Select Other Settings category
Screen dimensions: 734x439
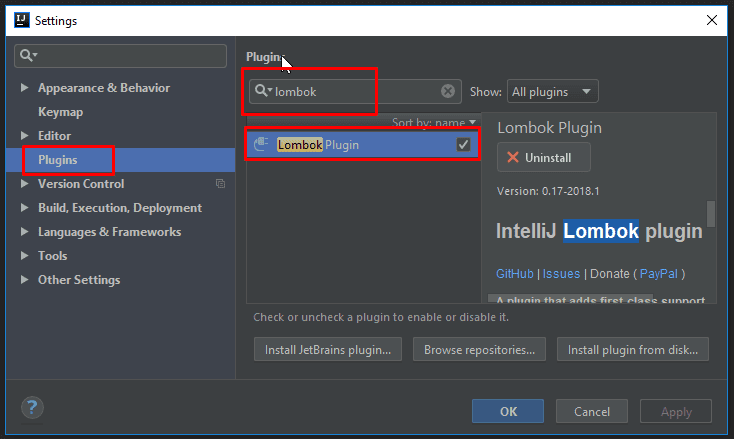point(79,279)
